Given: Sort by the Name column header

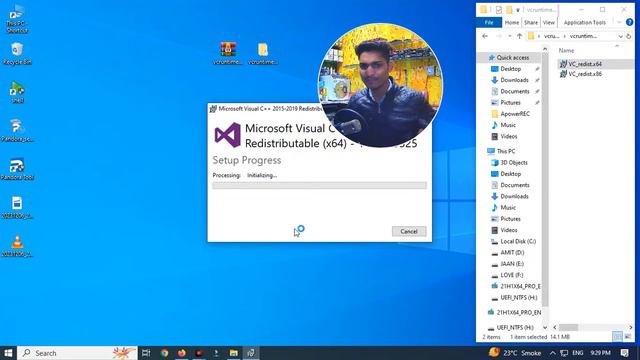Looking at the screenshot, I should pyautogui.click(x=566, y=50).
